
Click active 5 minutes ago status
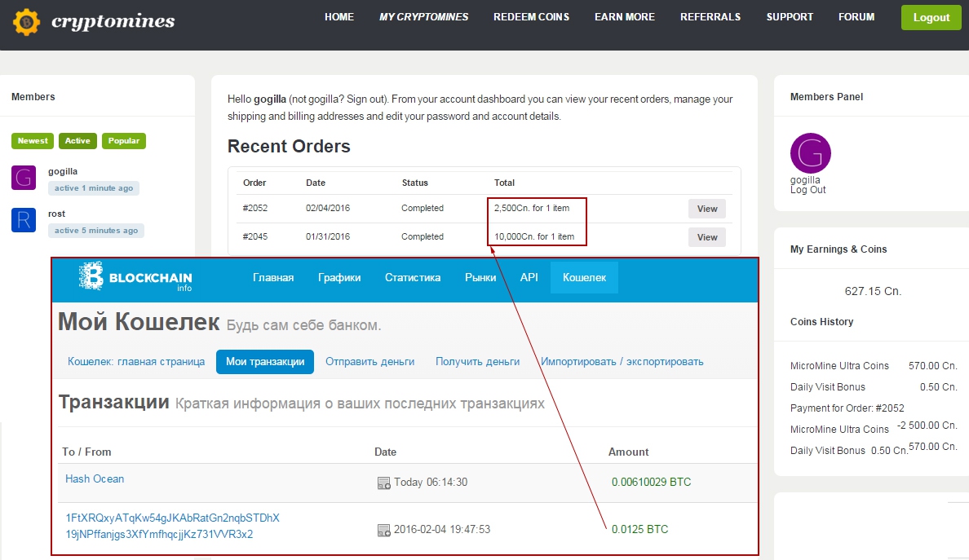[96, 231]
